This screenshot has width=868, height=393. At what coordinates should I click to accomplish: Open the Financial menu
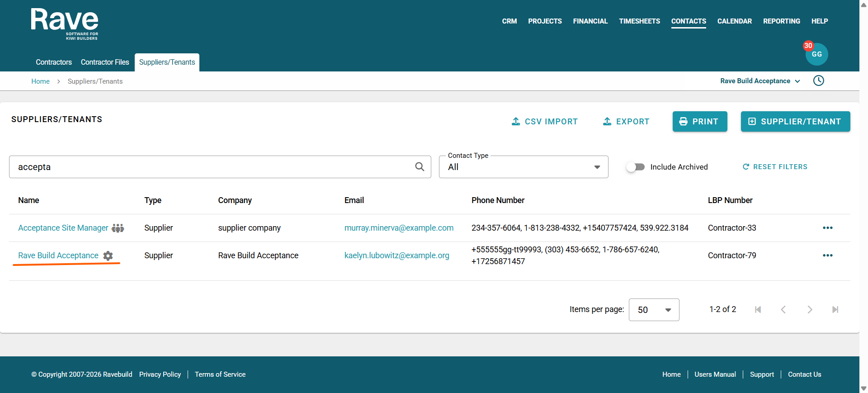tap(590, 21)
